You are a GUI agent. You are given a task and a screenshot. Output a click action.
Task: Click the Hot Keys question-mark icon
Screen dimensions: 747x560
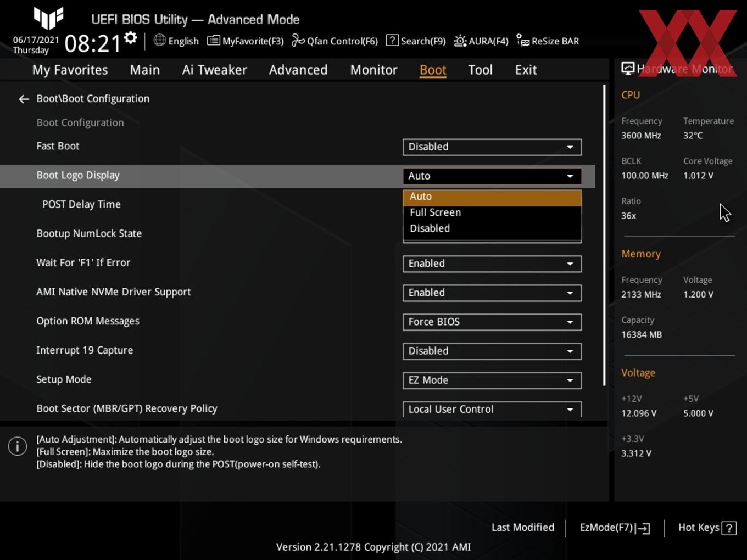click(x=729, y=528)
